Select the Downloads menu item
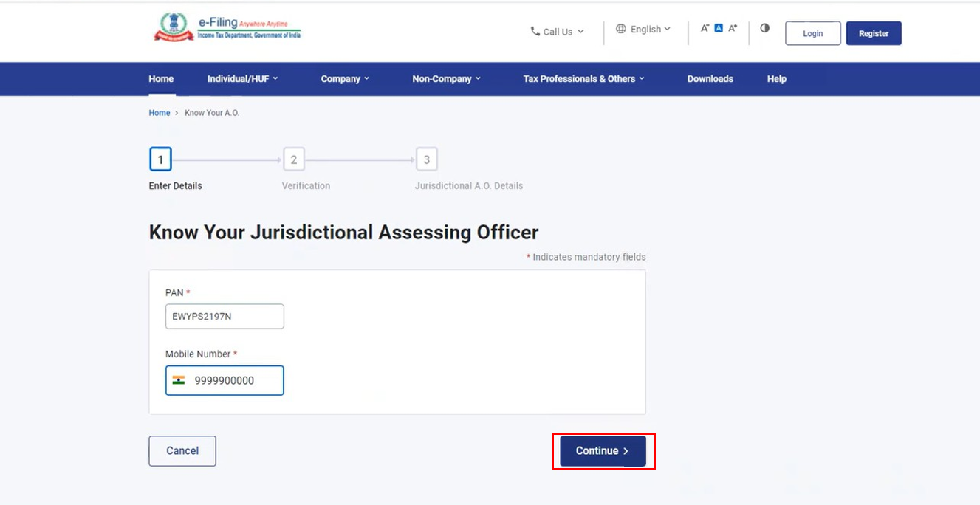Image resolution: width=980 pixels, height=505 pixels. pyautogui.click(x=710, y=78)
